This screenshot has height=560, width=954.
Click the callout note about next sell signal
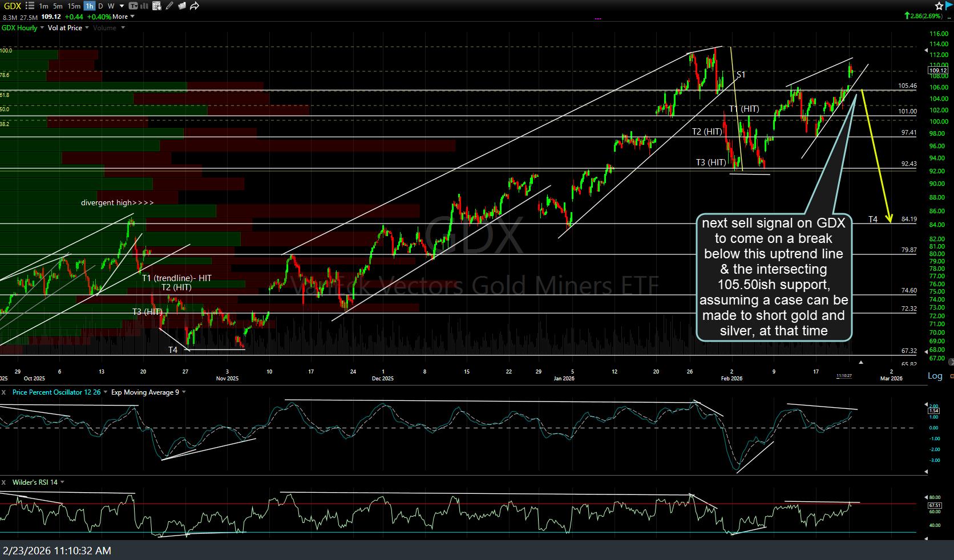pos(774,277)
